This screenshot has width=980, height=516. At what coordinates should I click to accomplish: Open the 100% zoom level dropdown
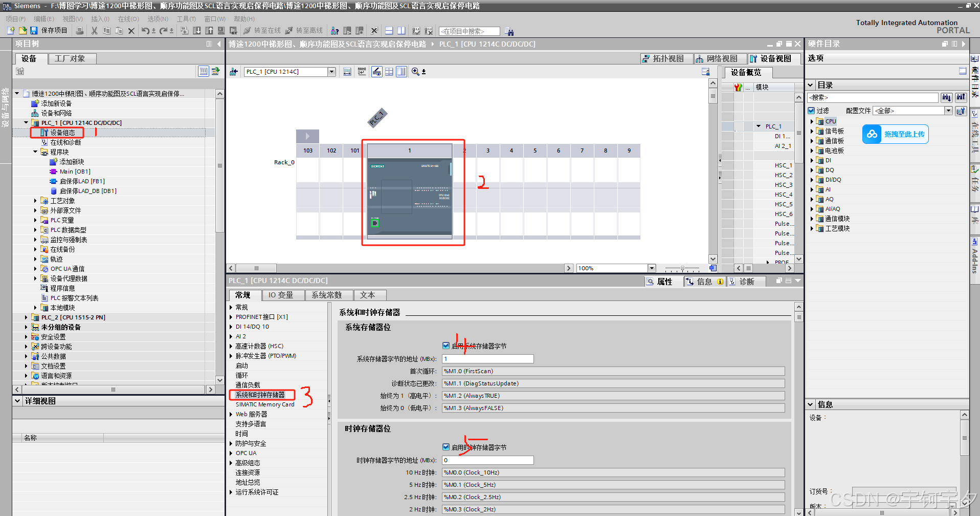652,268
